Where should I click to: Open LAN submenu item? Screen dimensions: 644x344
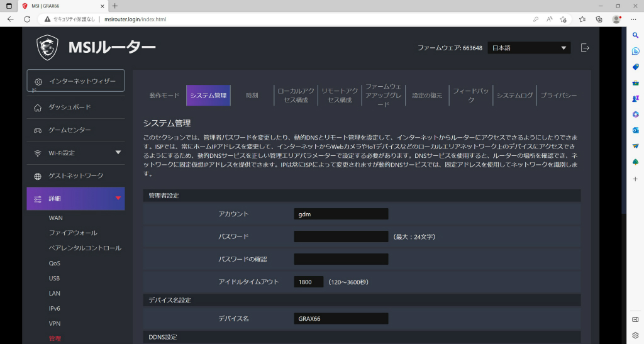(x=55, y=294)
